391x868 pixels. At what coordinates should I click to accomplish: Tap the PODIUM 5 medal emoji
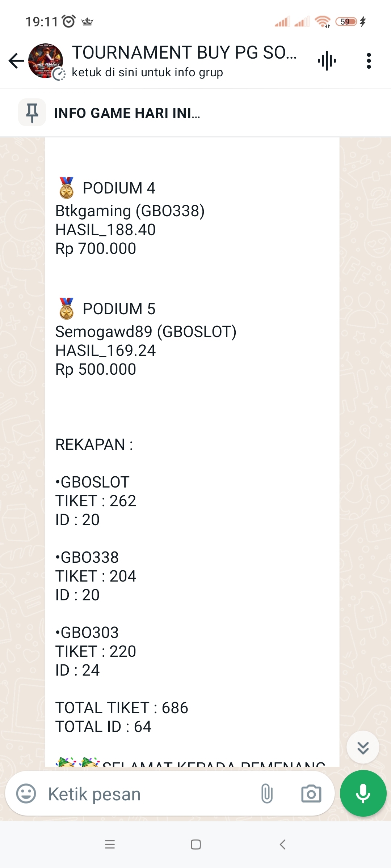[67, 309]
